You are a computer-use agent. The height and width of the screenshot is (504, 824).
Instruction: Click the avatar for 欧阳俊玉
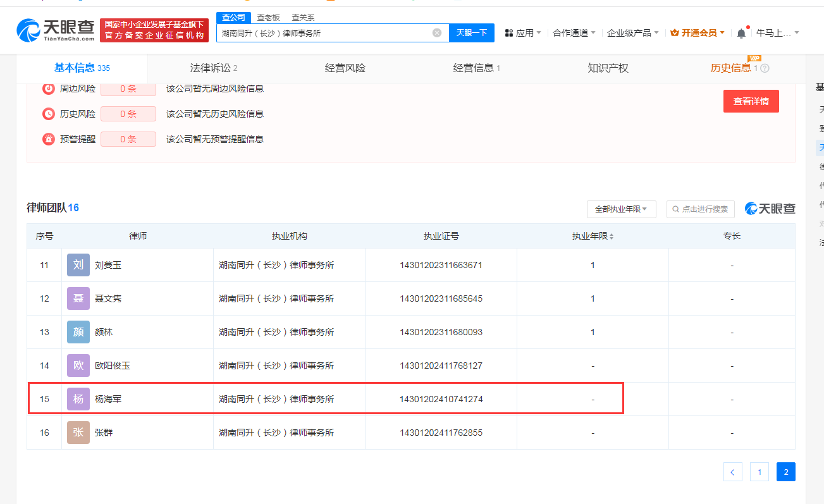(78, 366)
